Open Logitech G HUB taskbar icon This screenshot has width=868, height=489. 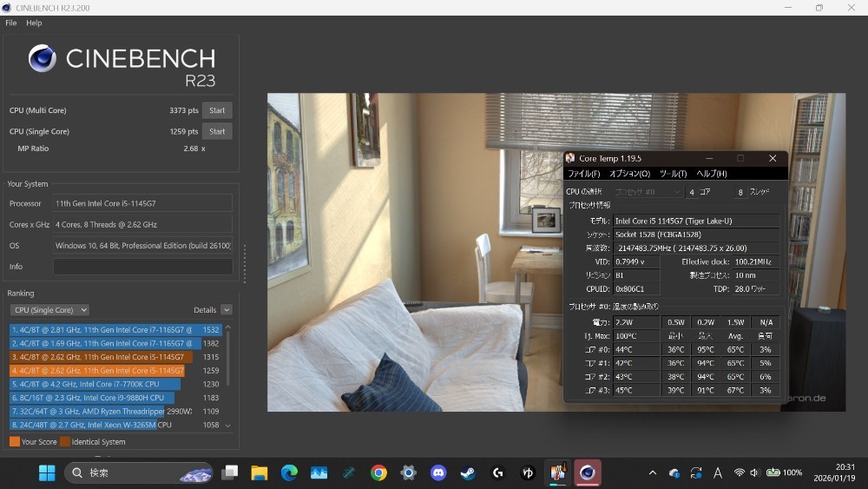(x=498, y=472)
